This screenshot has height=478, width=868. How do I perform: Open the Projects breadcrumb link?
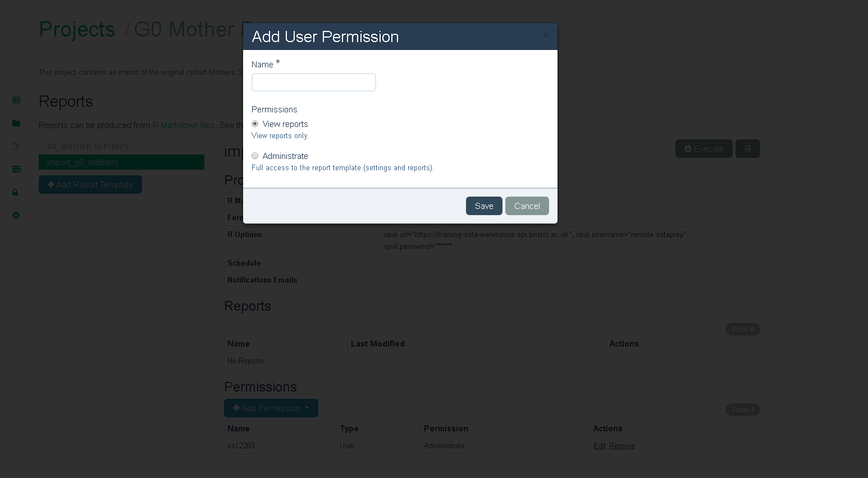77,29
